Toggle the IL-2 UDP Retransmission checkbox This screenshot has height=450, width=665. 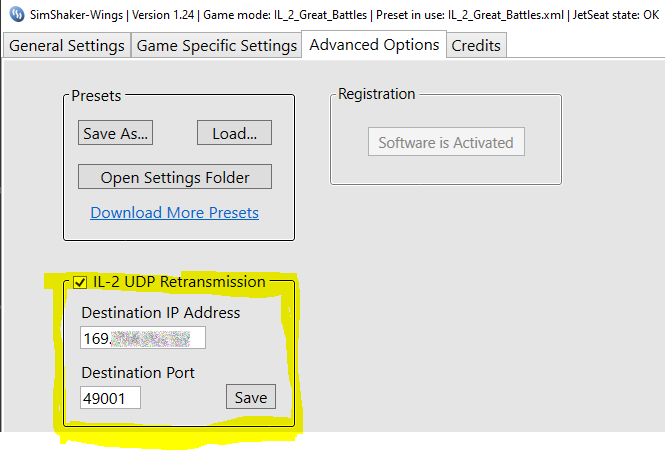80,282
